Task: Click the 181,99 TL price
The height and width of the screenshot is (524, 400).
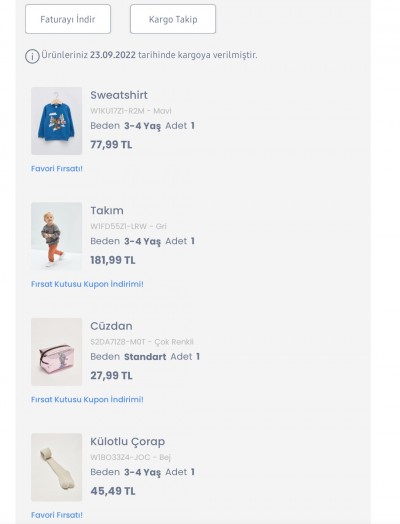Action: [113, 260]
